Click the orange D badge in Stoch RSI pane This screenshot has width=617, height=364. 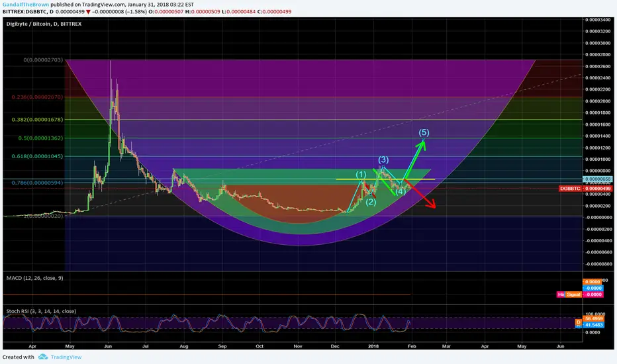[579, 322]
